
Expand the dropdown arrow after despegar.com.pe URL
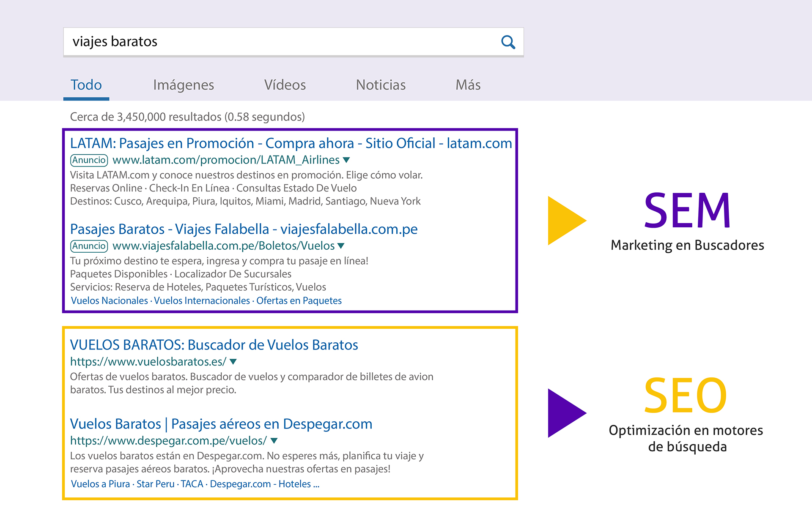tap(274, 441)
